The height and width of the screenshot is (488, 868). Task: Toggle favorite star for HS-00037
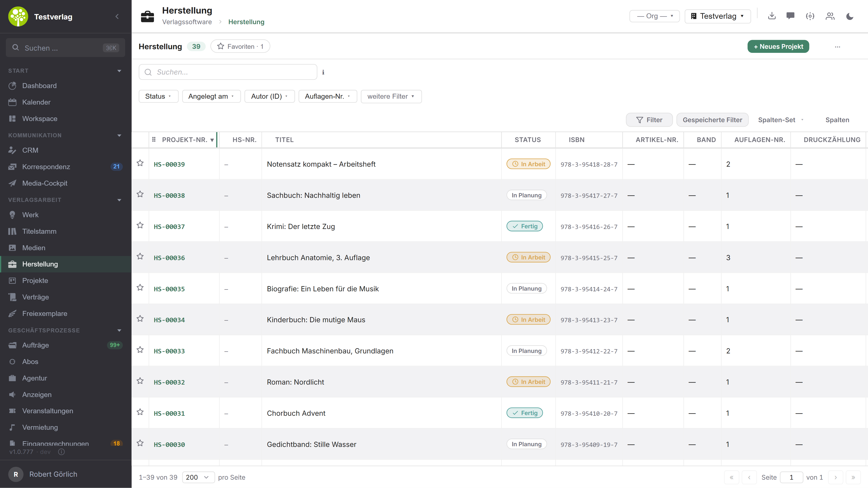pos(140,225)
